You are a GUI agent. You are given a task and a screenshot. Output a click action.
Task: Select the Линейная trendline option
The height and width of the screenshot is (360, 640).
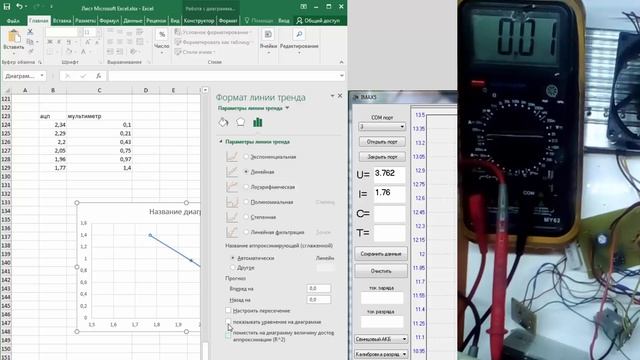click(246, 172)
